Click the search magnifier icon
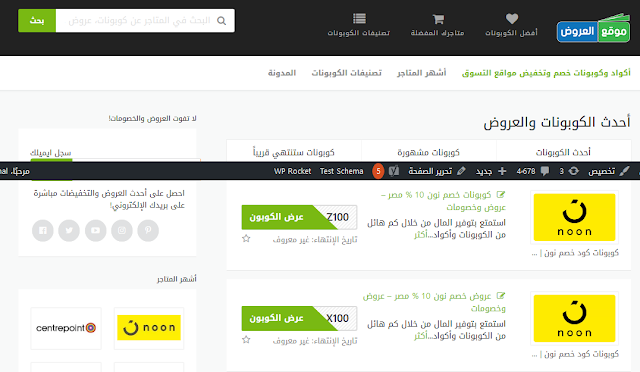Viewport: 640px width, 372px height. (x=221, y=20)
